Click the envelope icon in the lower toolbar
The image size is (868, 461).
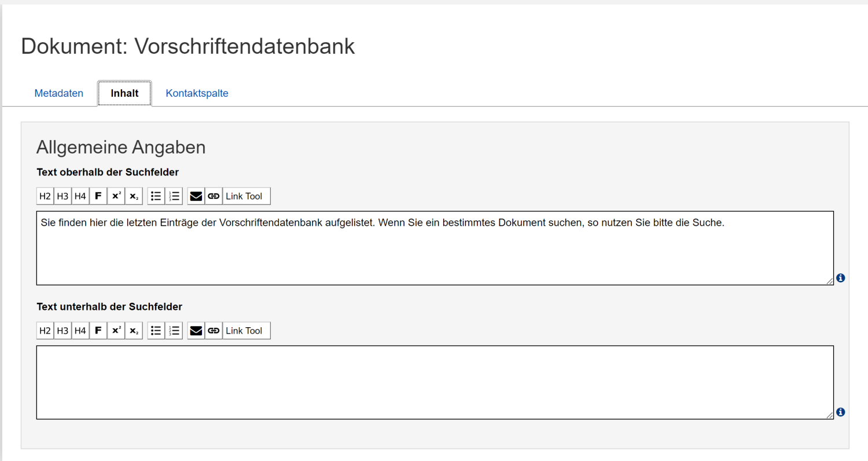(x=196, y=330)
